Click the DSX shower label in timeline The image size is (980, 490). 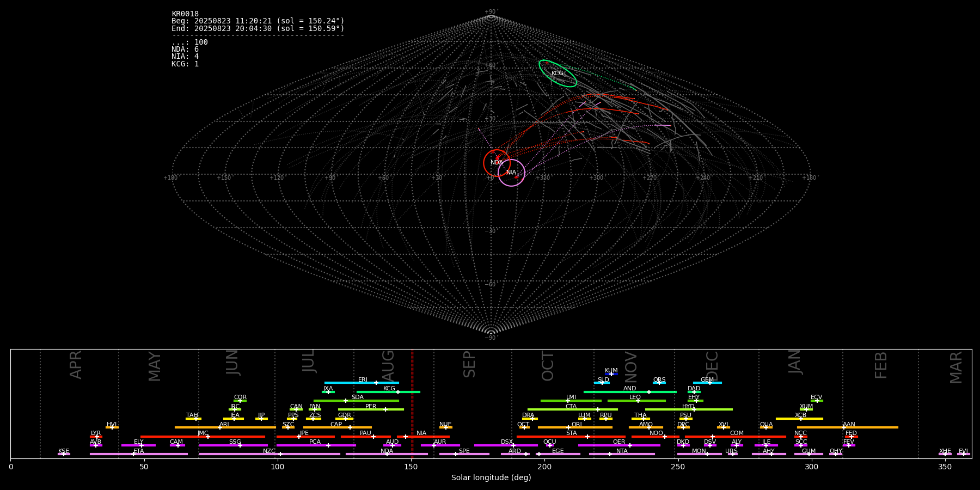(x=507, y=442)
